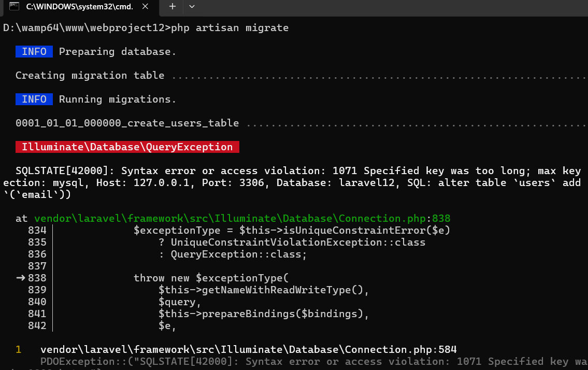Click the line number 837
The image size is (588, 370).
[37, 266]
